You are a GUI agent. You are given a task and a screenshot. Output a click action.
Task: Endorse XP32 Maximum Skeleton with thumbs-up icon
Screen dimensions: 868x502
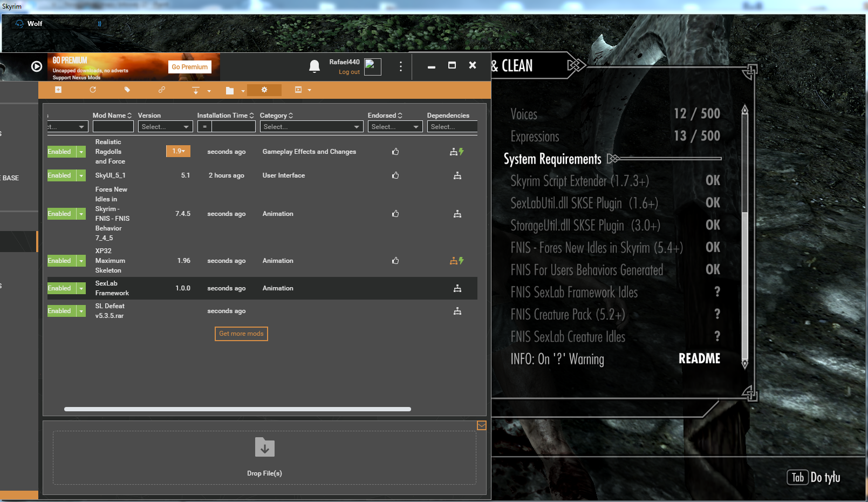(x=395, y=261)
